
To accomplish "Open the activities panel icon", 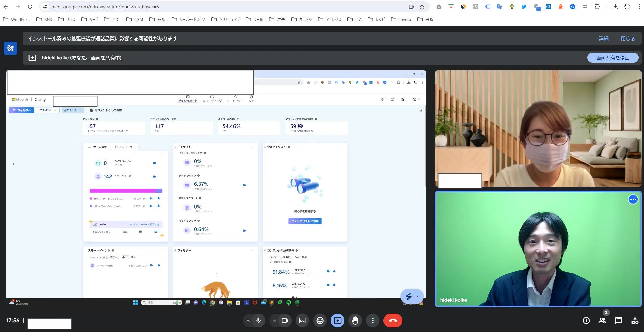I will pos(635,321).
